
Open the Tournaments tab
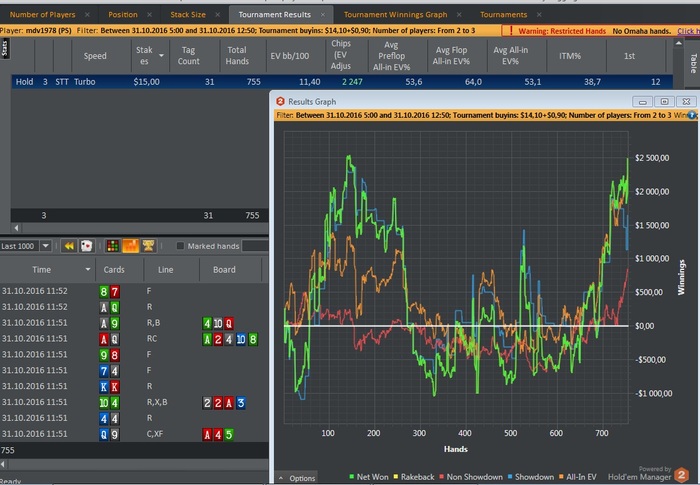pos(504,15)
